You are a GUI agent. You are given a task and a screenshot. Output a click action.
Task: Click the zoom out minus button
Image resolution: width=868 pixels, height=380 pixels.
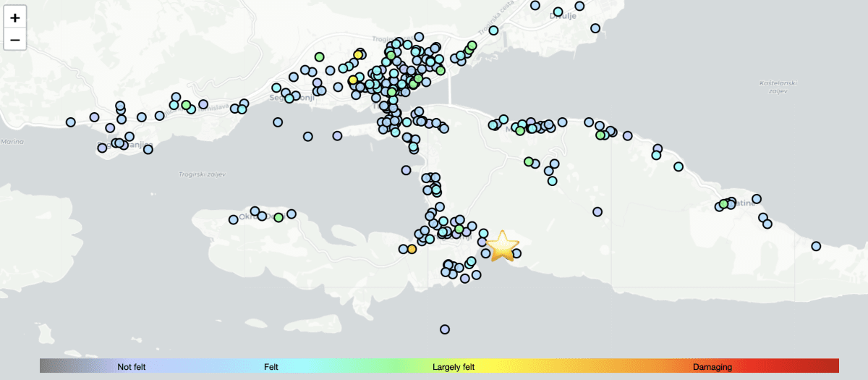[x=15, y=39]
